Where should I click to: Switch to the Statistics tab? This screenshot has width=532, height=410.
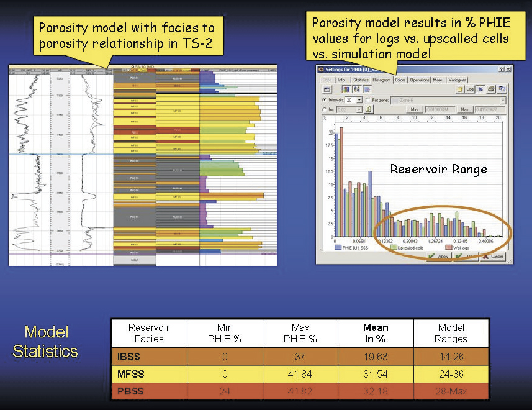[361, 80]
